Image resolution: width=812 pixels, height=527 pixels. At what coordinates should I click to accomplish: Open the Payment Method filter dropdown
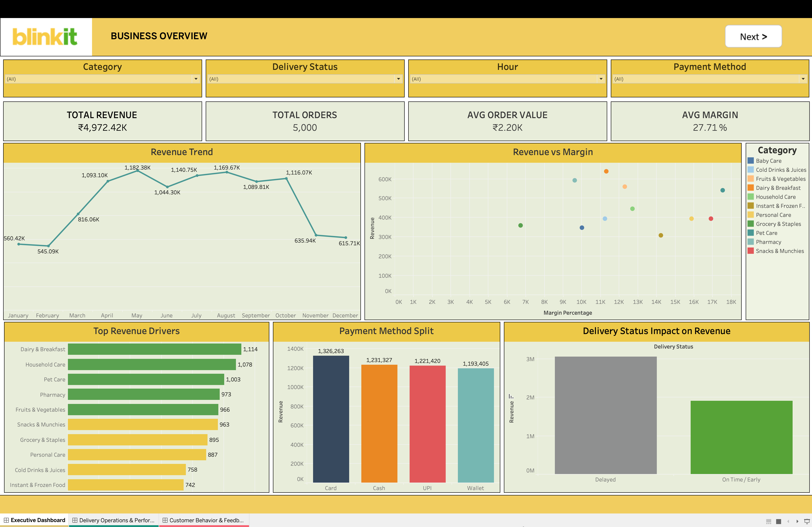coord(710,79)
